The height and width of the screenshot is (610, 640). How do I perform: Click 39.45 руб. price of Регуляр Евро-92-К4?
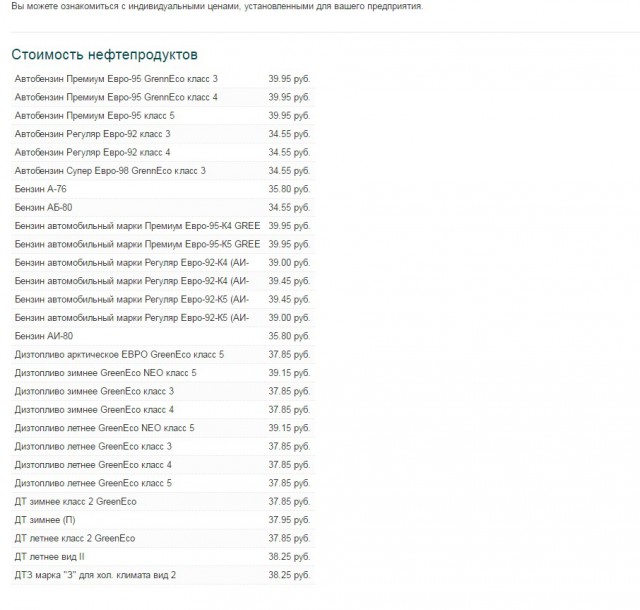pyautogui.click(x=289, y=281)
